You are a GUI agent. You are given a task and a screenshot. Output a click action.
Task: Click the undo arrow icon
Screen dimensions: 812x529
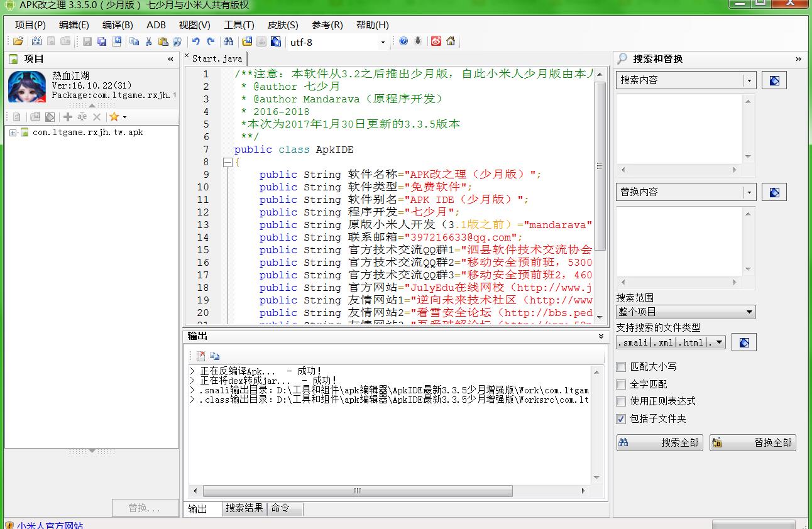(195, 41)
